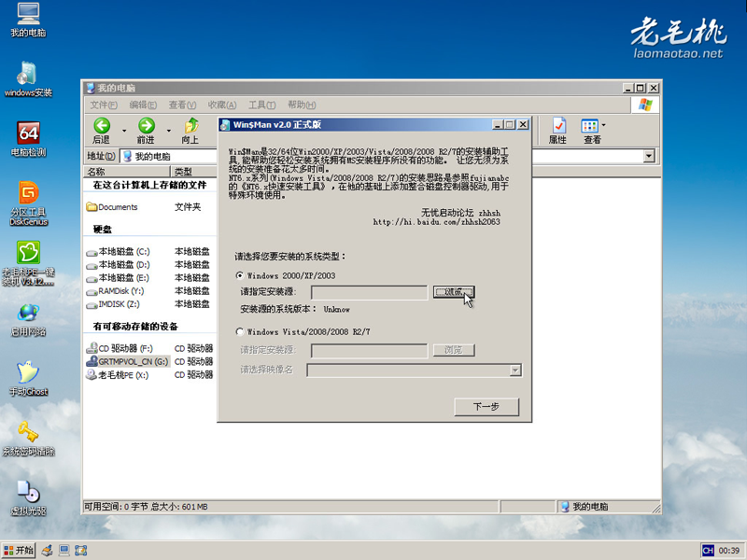
Task: Open the 编辑(E) menu
Action: click(143, 105)
